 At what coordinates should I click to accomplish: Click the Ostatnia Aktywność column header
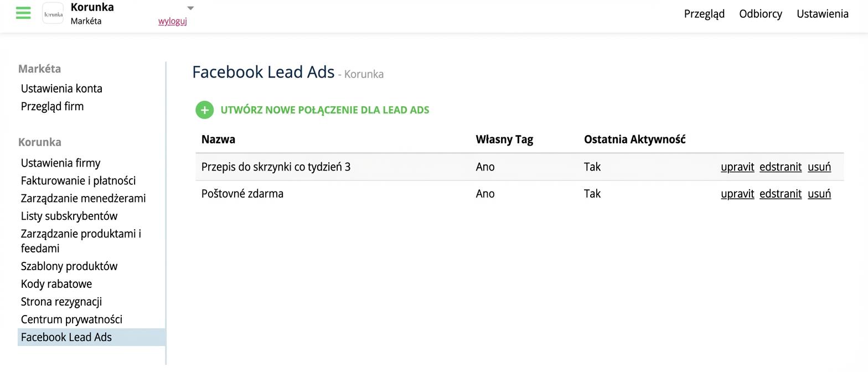tap(634, 139)
